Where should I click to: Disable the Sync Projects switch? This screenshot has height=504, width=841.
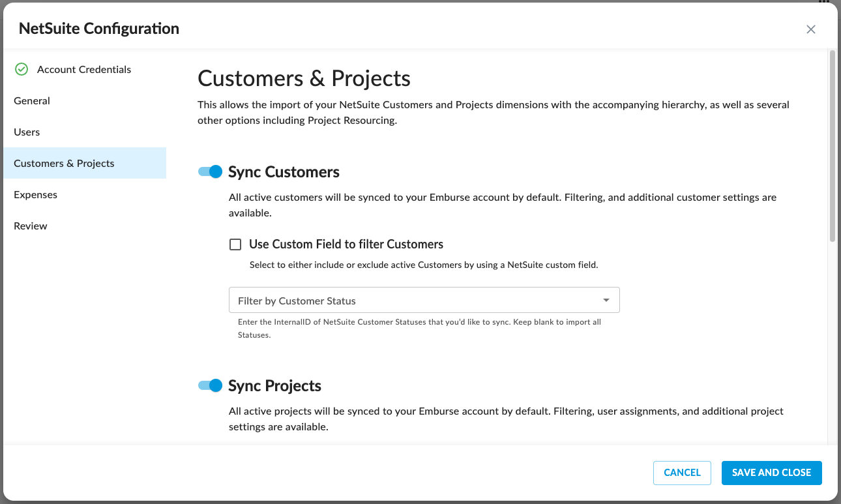click(x=211, y=386)
